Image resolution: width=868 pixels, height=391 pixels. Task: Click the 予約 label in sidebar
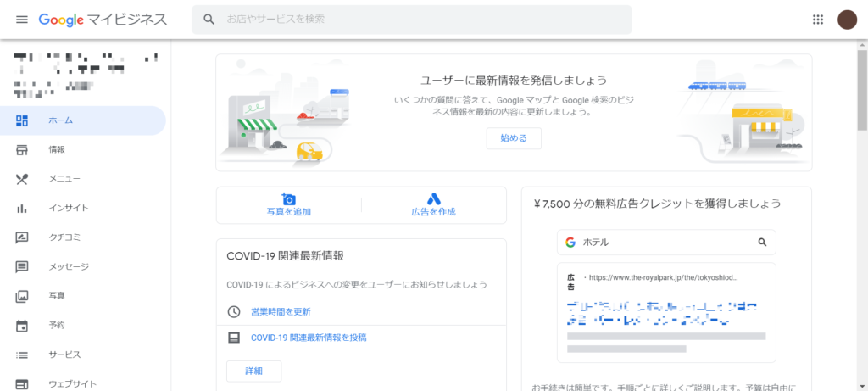[57, 326]
